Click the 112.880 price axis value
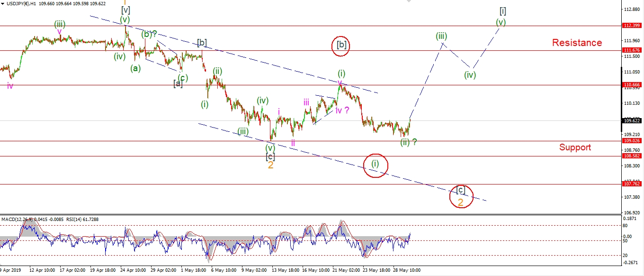Viewport: 644px width, 276px height. coord(633,9)
